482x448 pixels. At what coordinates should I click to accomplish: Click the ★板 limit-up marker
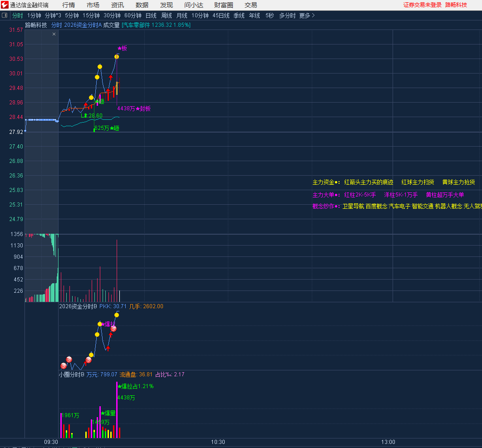click(x=123, y=48)
